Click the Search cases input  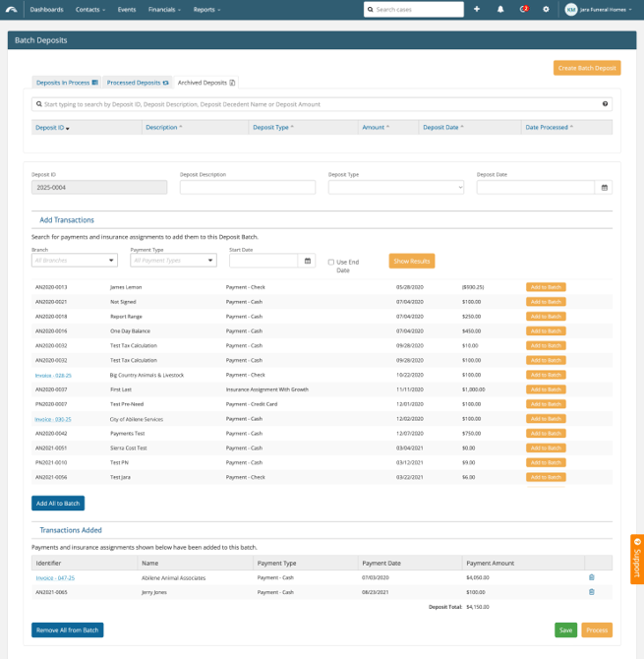click(x=414, y=9)
